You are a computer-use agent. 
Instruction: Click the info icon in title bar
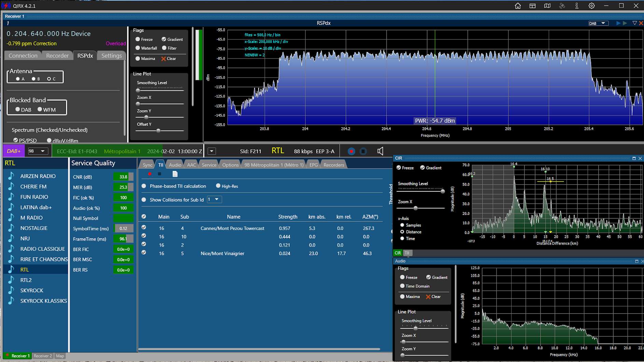tap(577, 6)
